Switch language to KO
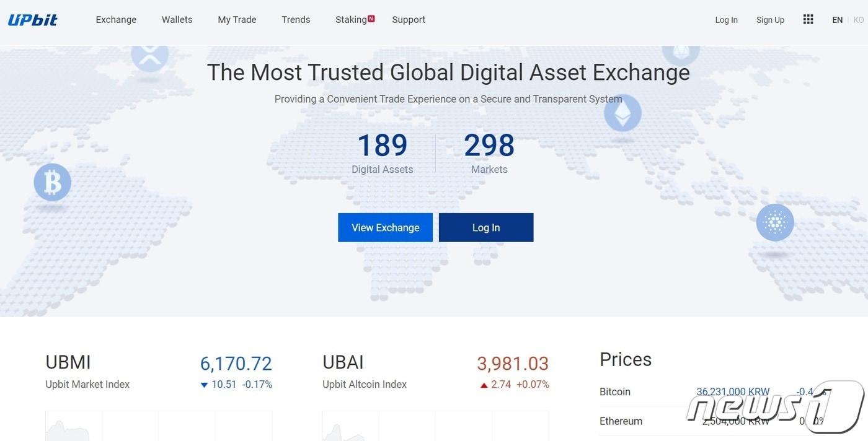The image size is (868, 441). point(859,20)
